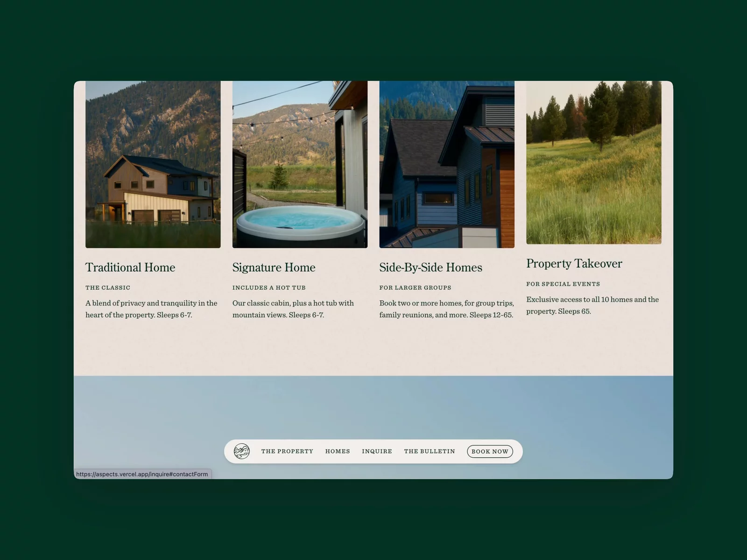
Task: Open the Side-By-Side Homes photo
Action: tap(447, 164)
